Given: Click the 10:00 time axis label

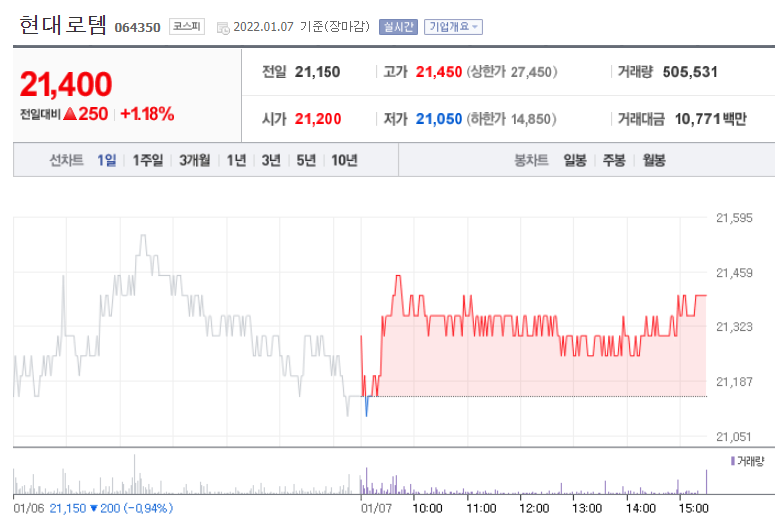Looking at the screenshot, I should click(427, 508).
